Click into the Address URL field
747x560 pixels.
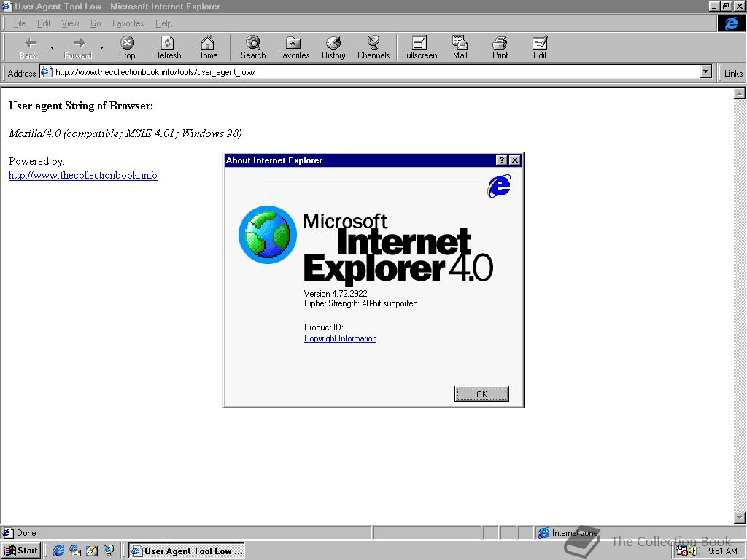376,72
